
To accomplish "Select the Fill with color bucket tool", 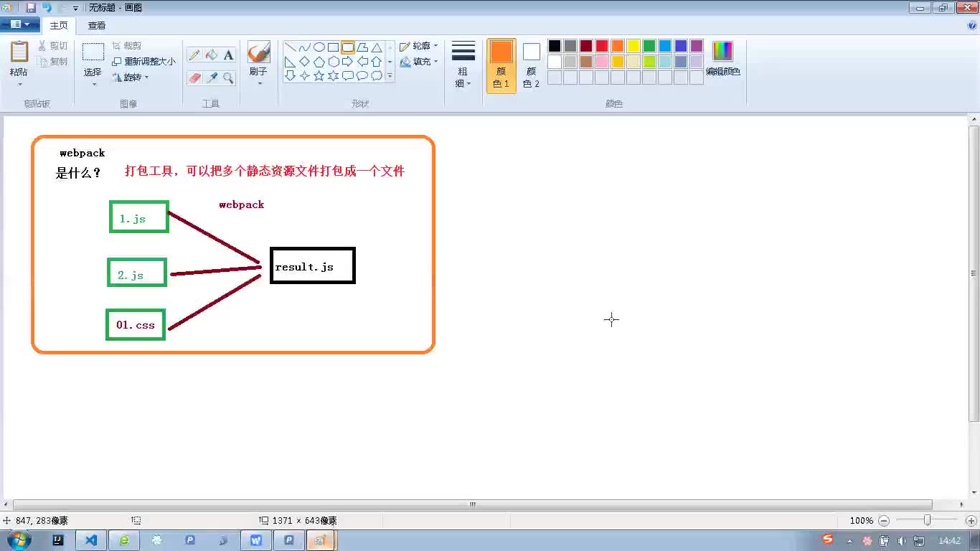I will [212, 55].
